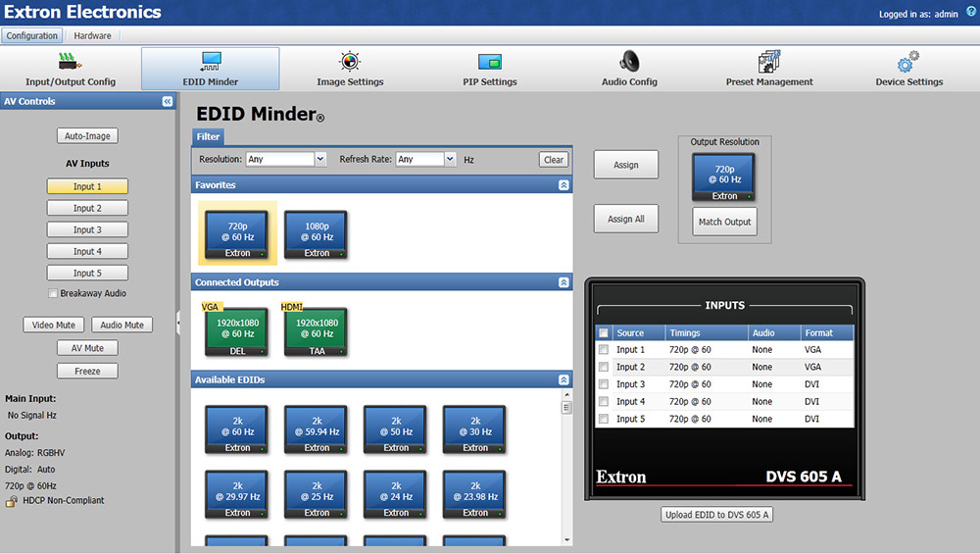This screenshot has height=554, width=980.
Task: Toggle Video Mute
Action: (54, 326)
